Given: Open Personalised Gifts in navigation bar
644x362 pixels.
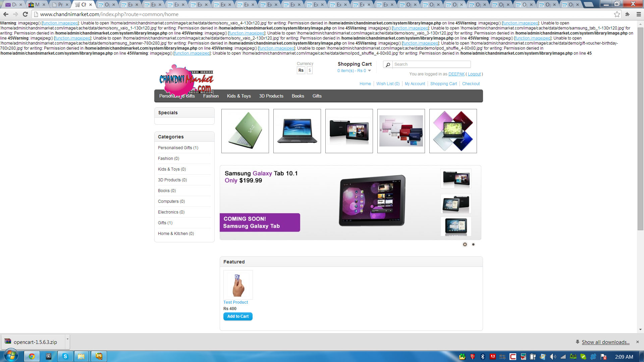Looking at the screenshot, I should (177, 96).
